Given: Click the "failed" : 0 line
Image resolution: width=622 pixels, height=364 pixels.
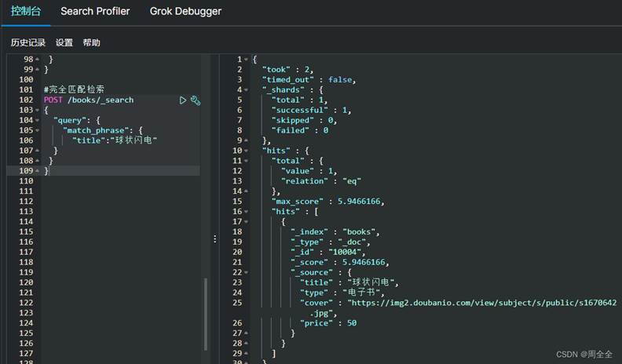Looking at the screenshot, I should pos(300,130).
